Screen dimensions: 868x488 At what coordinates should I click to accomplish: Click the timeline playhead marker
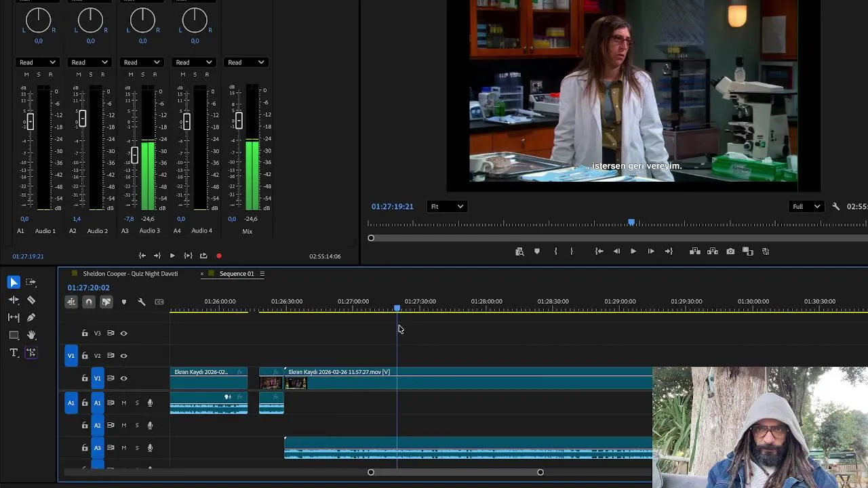(397, 308)
